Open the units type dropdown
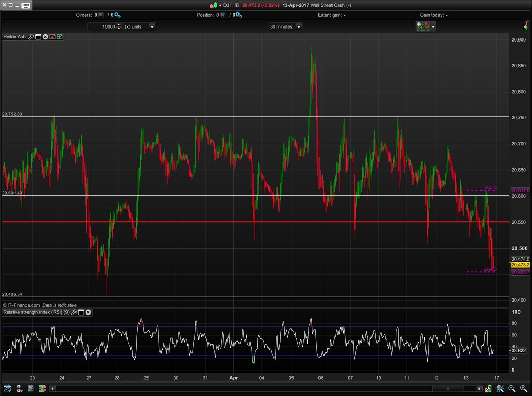Viewport: 532px width, 396px height. [x=152, y=26]
